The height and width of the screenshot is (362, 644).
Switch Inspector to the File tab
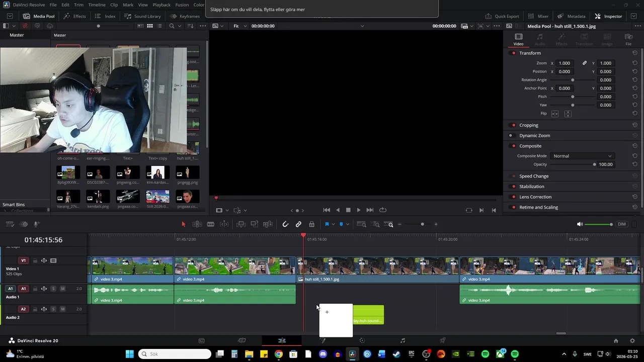628,39
